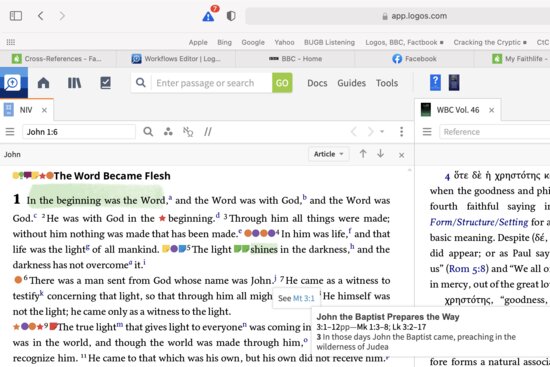Go to the Logos Home page
The width and height of the screenshot is (550, 367).
point(43,83)
